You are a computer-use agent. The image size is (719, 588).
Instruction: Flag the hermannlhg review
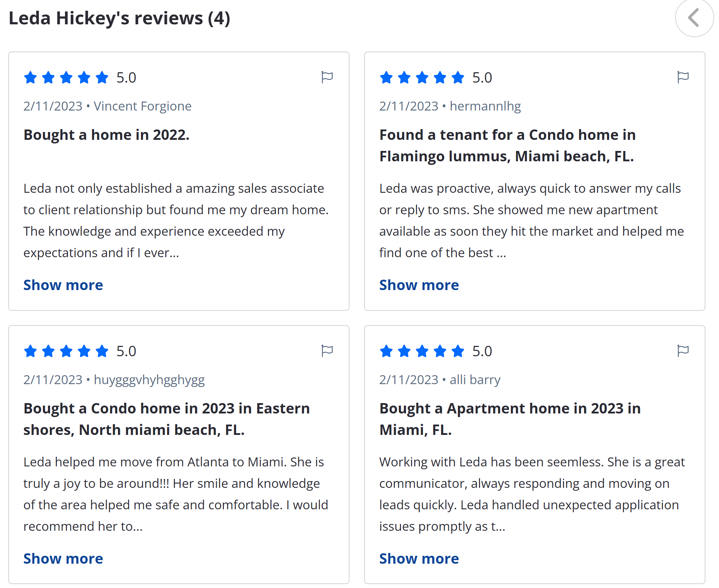(x=683, y=77)
